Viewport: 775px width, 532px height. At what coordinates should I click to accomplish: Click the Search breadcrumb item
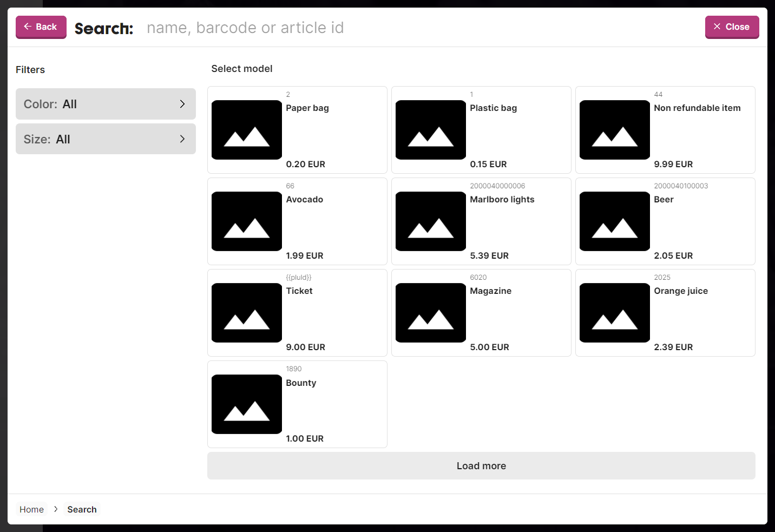[x=82, y=509]
